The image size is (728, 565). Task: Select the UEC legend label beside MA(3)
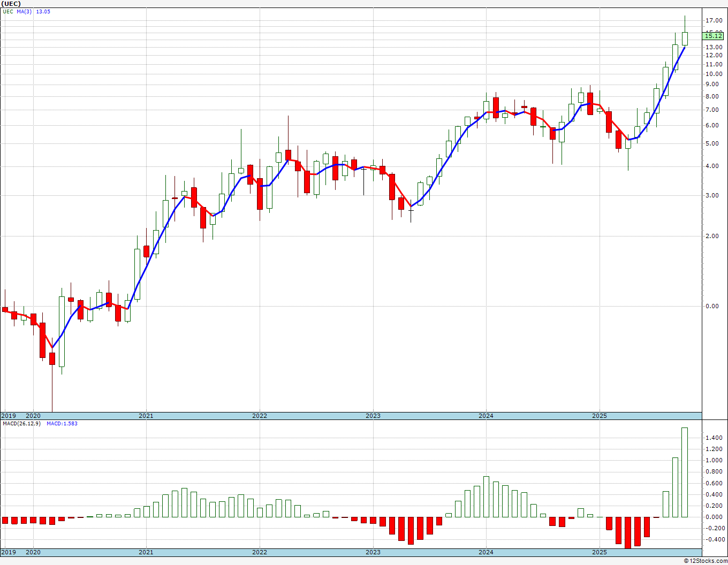7,11
